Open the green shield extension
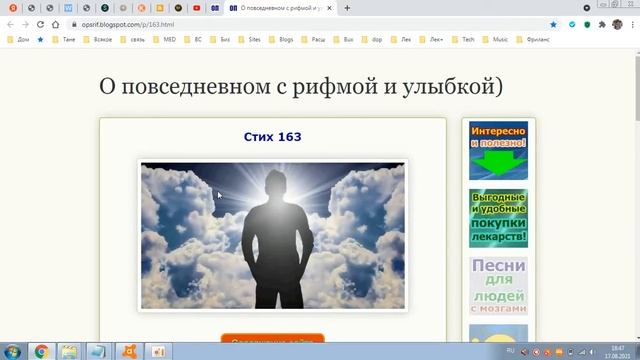 [x=587, y=24]
